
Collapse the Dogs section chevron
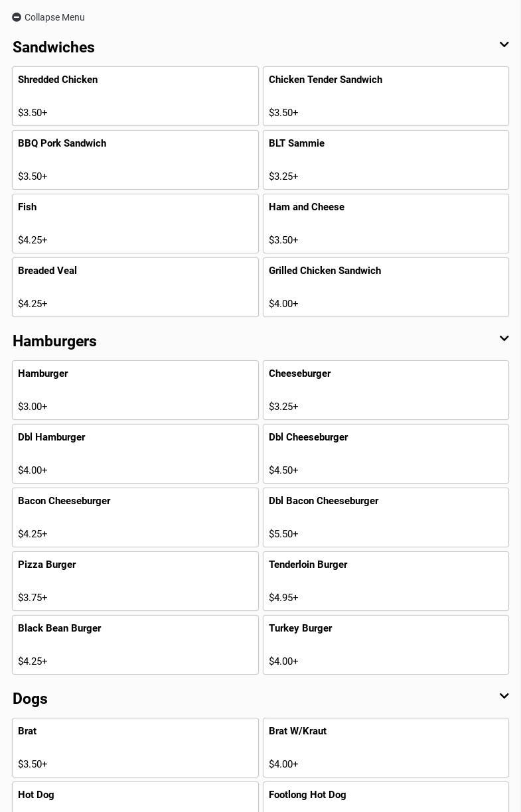point(504,697)
